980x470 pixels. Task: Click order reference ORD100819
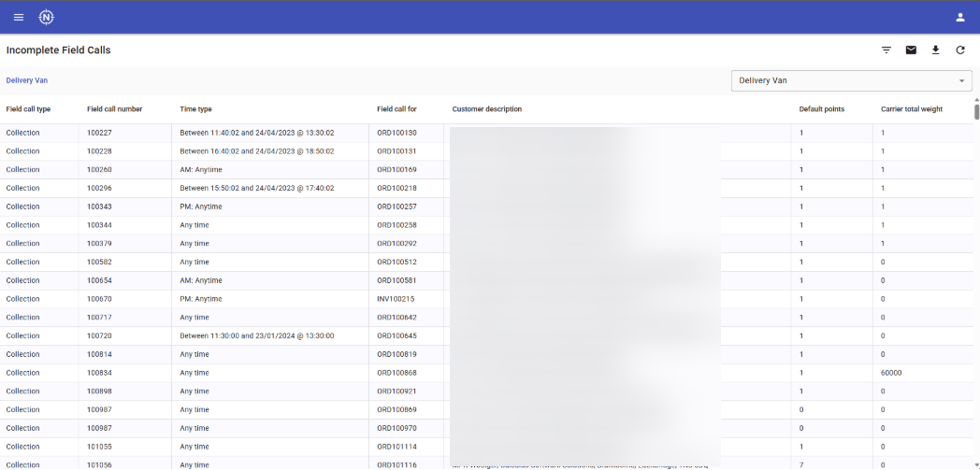(x=396, y=354)
